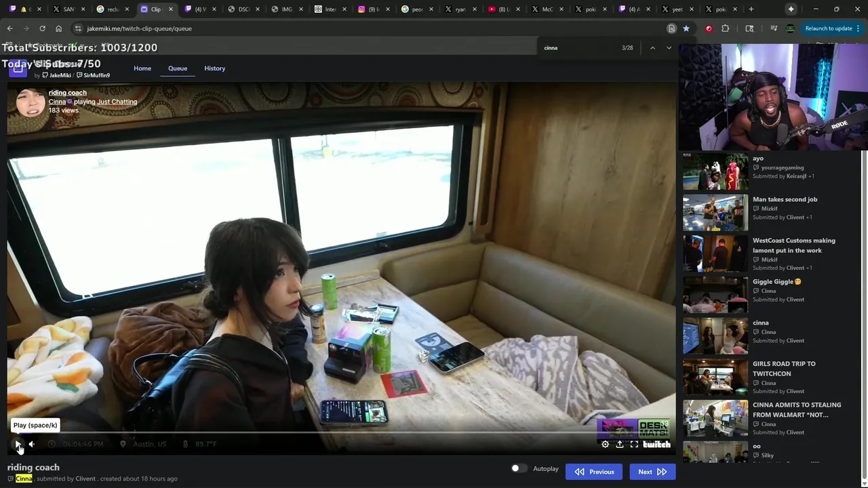Image resolution: width=868 pixels, height=488 pixels.
Task: Click the red extension icon in toolbar
Action: tap(709, 28)
